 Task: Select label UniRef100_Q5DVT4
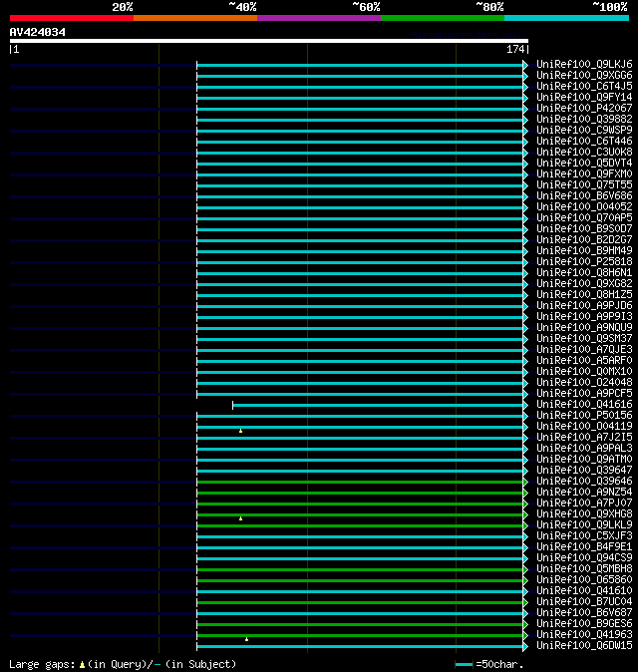(x=584, y=163)
